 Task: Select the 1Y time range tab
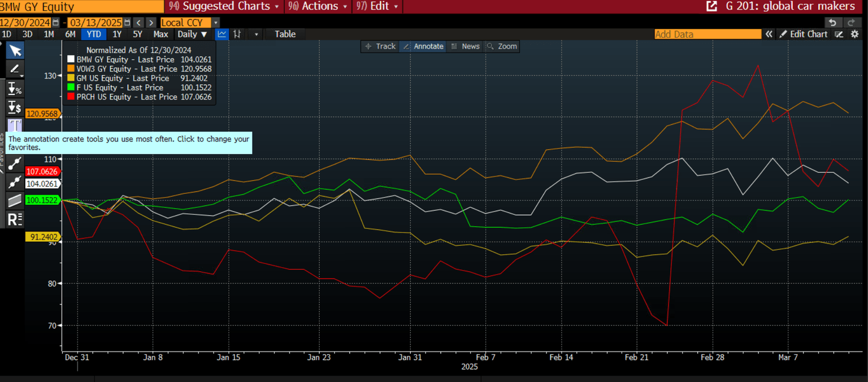117,34
